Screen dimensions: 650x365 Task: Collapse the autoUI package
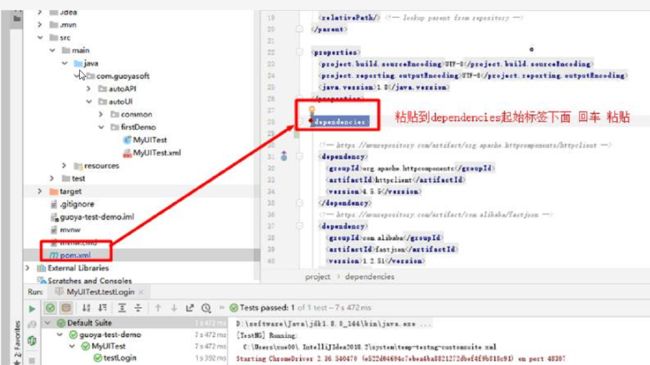(x=89, y=102)
